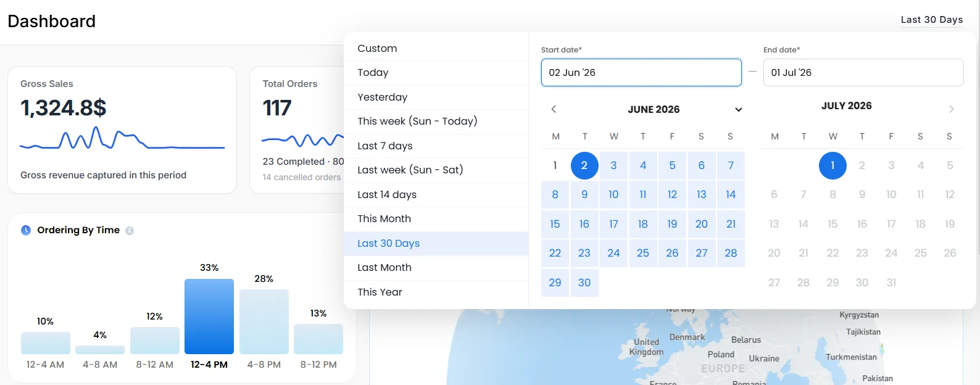Viewport: 980px width, 385px height.
Task: Click the 8-12 PM bar in chart
Action: click(318, 339)
